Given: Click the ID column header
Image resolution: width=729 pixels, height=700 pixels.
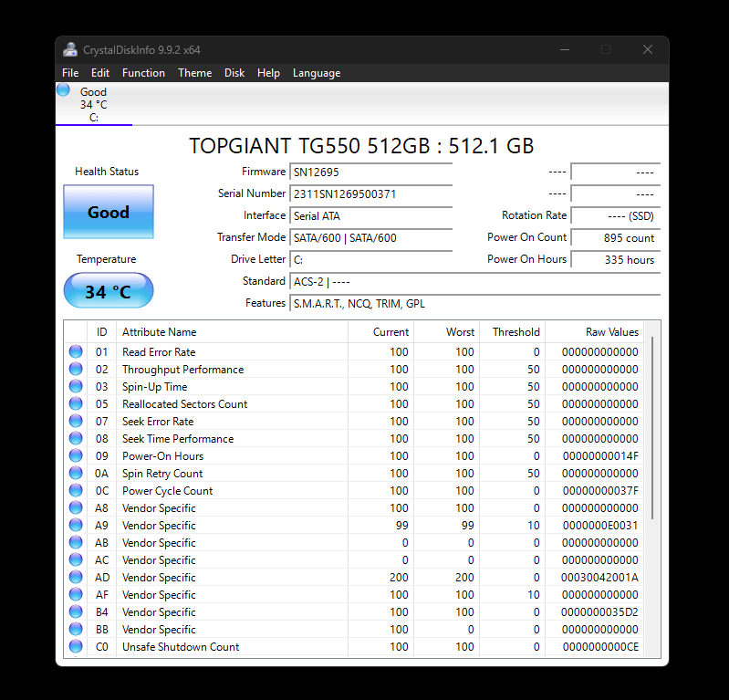Looking at the screenshot, I should pyautogui.click(x=102, y=332).
